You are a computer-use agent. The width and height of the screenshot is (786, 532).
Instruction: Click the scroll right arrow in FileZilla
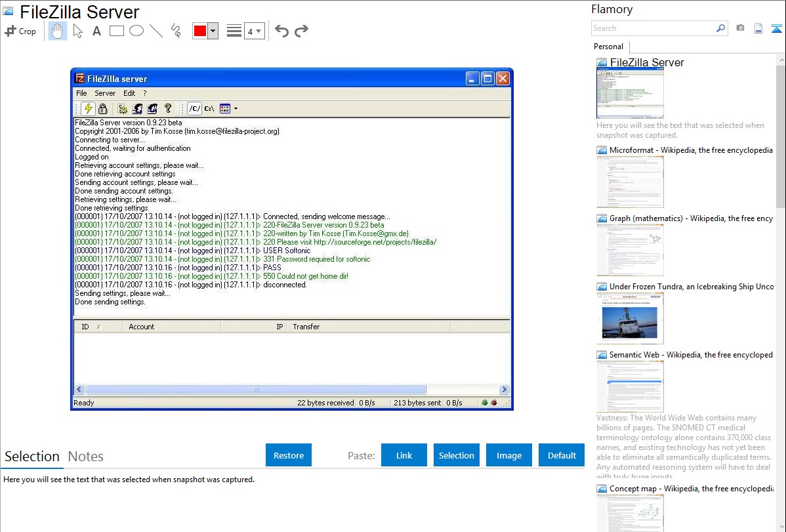[x=505, y=390]
